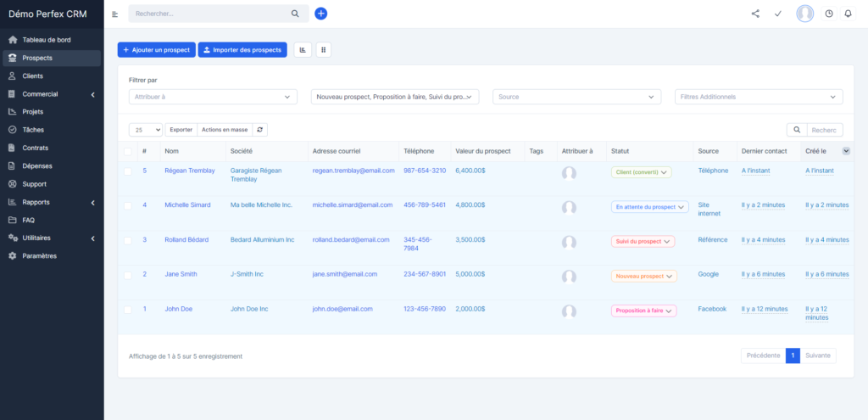Open the Source filter dropdown
The image size is (868, 420).
[x=576, y=97]
